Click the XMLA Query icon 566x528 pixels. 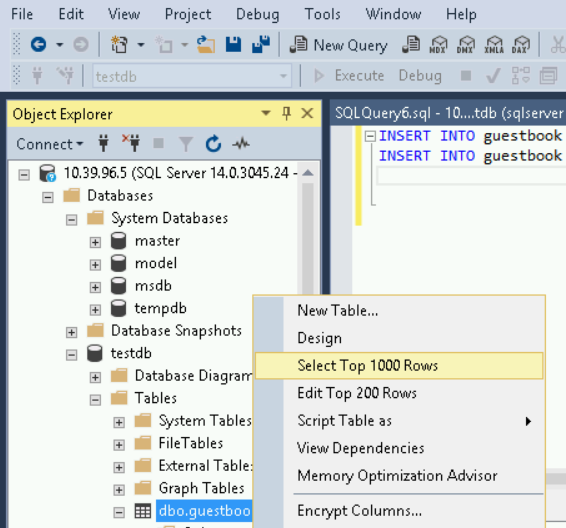494,45
